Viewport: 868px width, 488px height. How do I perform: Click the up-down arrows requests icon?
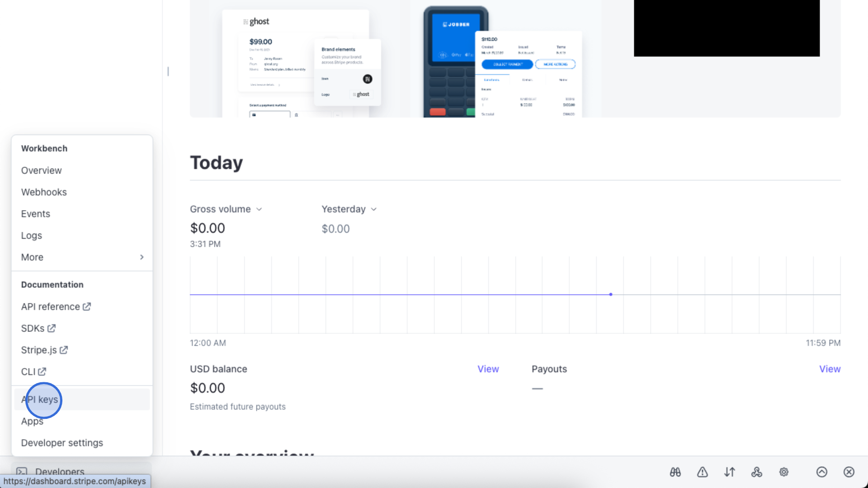(x=730, y=472)
